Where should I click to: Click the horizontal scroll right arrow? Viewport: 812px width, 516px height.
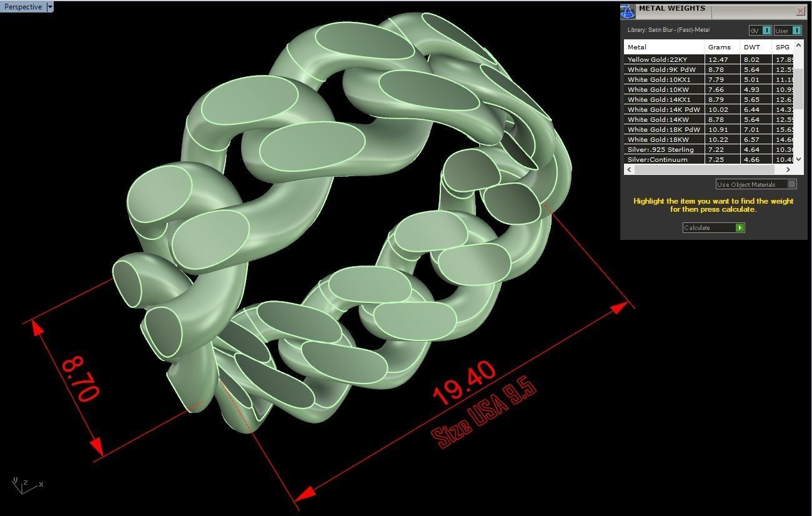coord(788,169)
